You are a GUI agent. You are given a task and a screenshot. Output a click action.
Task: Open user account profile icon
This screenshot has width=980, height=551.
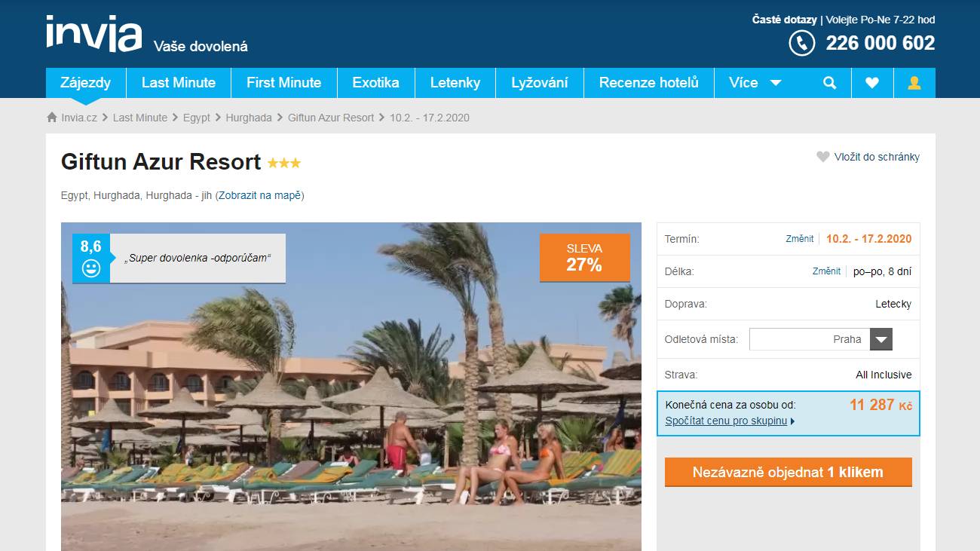(914, 83)
